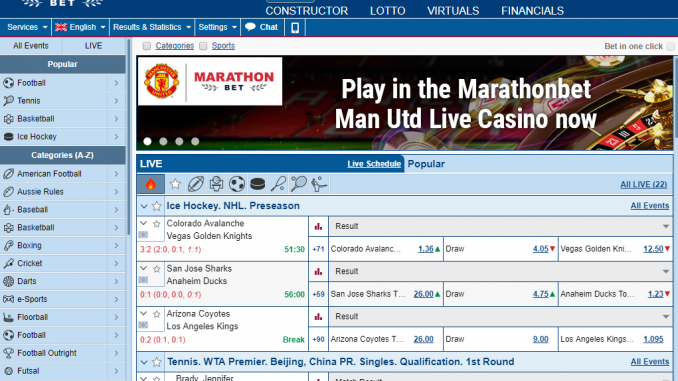Open the live video icon for Arizona Coyotes match
678x381 pixels.
pyautogui.click(x=144, y=325)
